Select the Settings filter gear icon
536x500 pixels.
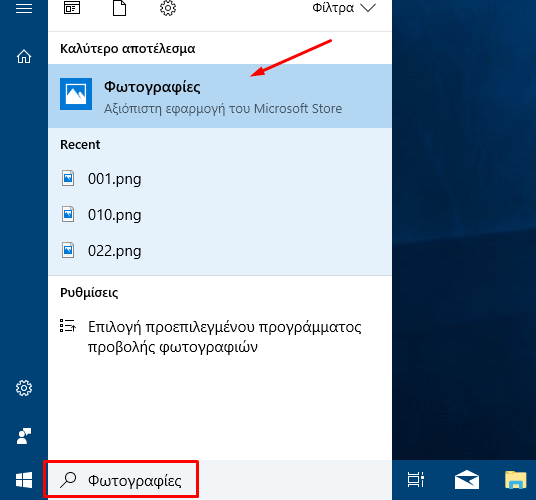point(168,8)
